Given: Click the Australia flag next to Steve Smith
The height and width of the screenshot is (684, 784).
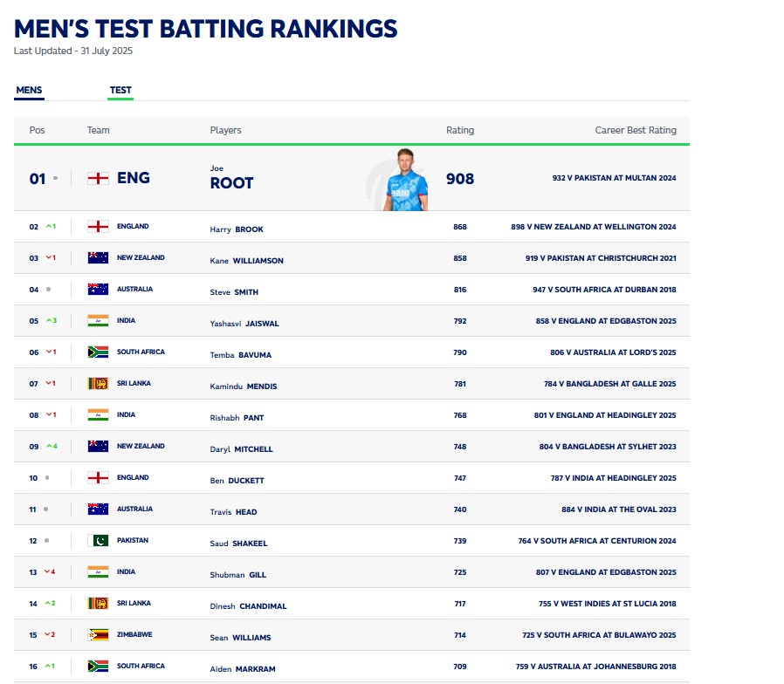Looking at the screenshot, I should pos(98,290).
